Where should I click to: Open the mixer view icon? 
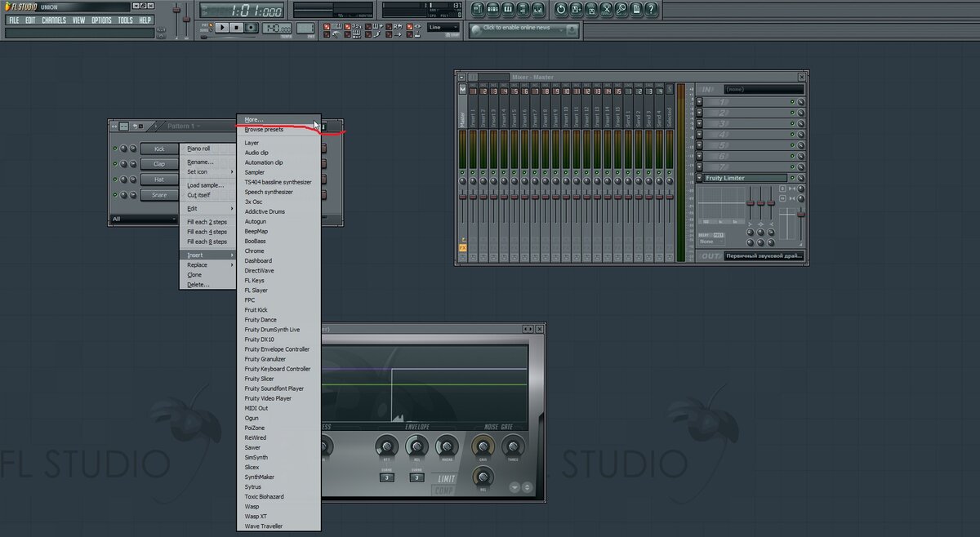click(x=537, y=9)
